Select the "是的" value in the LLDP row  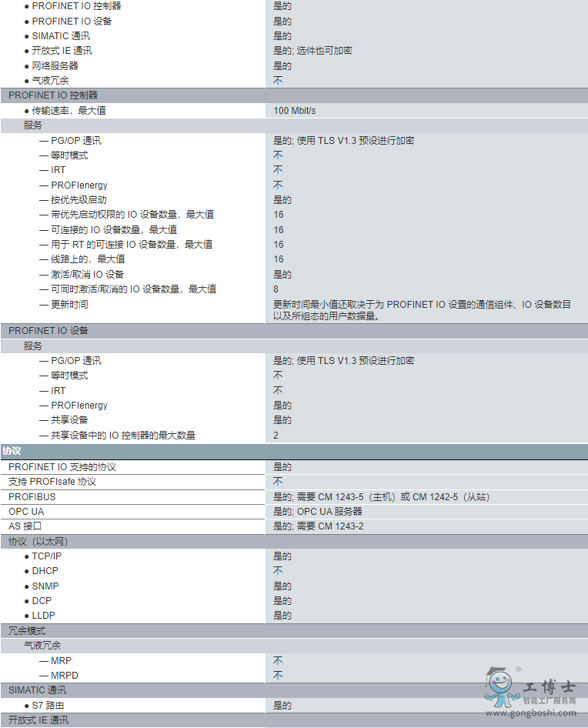coord(282,616)
